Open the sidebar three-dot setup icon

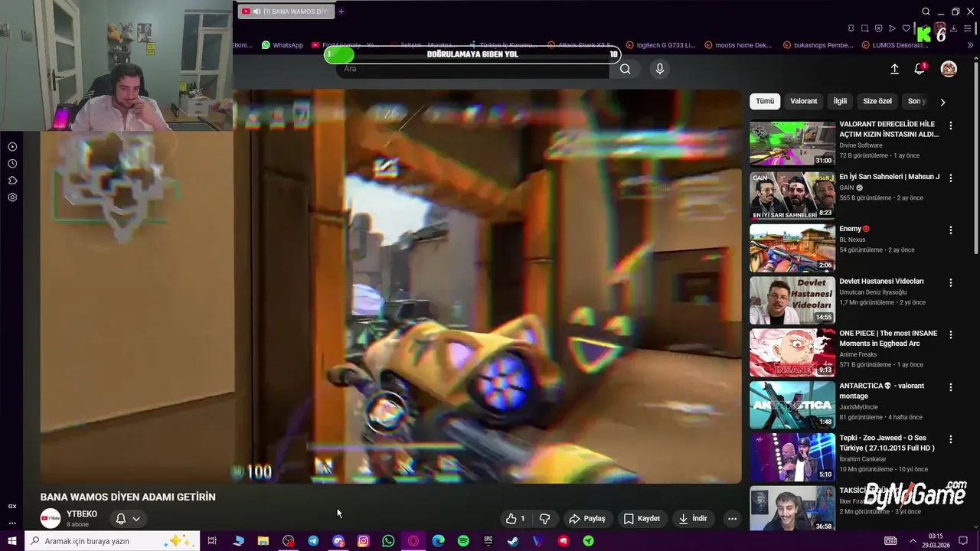[x=12, y=523]
